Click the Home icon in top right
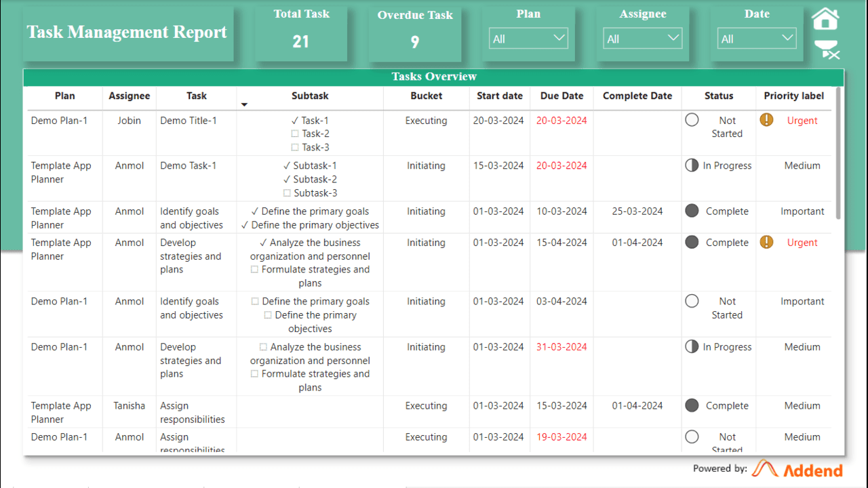 (x=825, y=19)
